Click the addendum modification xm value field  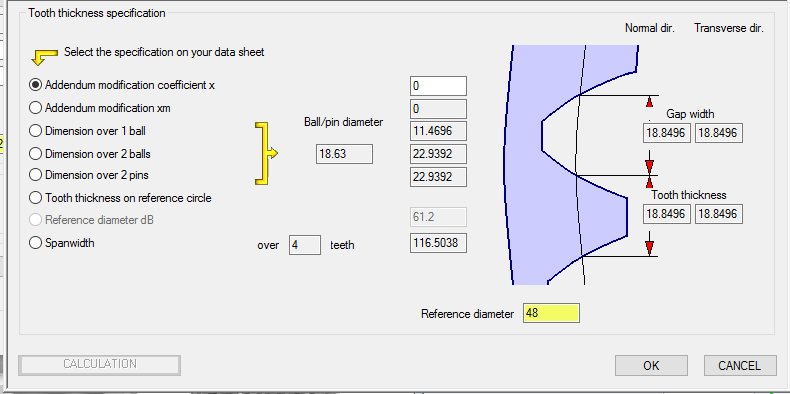(x=438, y=109)
